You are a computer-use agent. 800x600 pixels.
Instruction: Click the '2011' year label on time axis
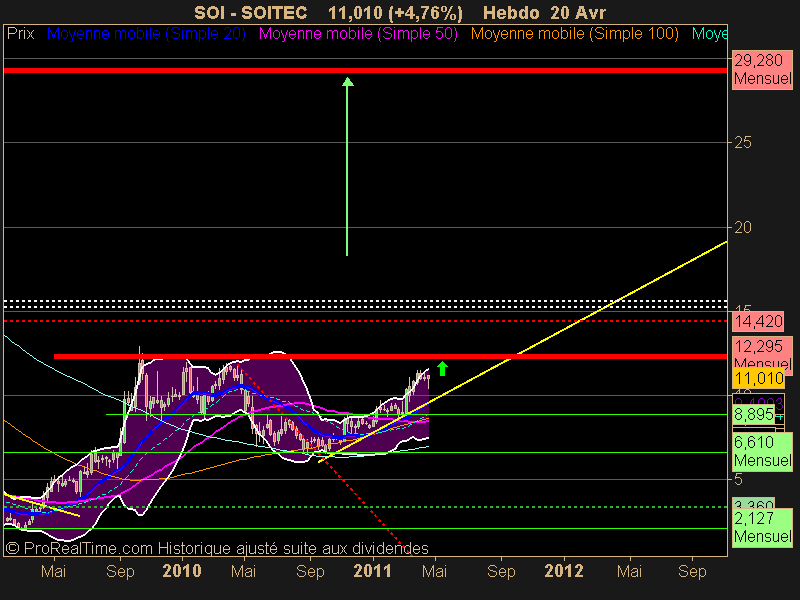372,571
